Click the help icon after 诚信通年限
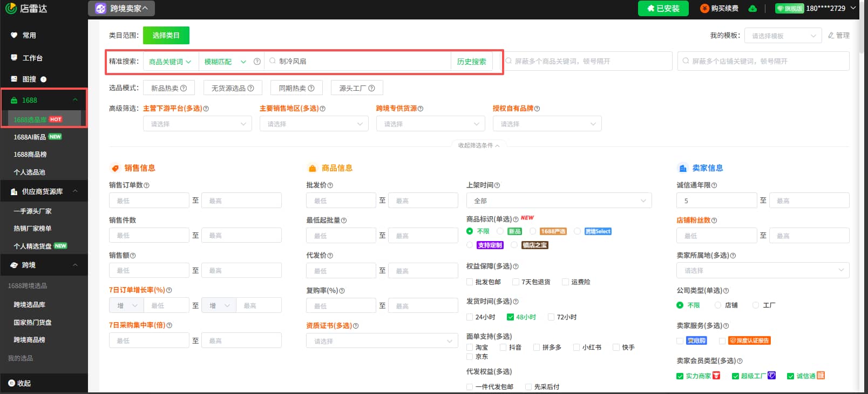The width and height of the screenshot is (868, 394). click(714, 185)
